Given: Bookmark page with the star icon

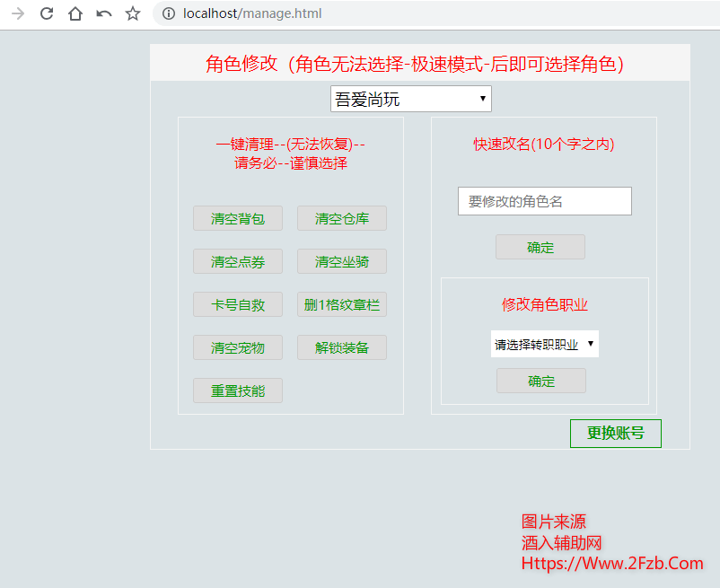Looking at the screenshot, I should click(133, 13).
